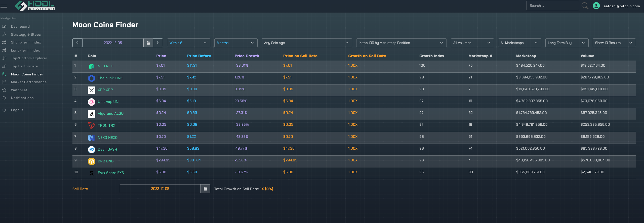The image size is (644, 223).
Task: Click the NEXO coin logo icon
Action: coord(92,138)
